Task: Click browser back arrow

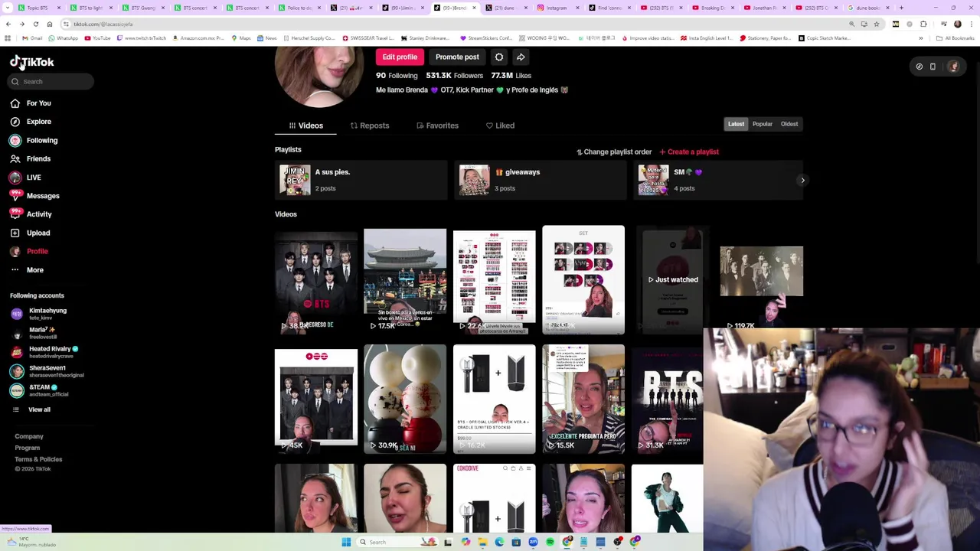Action: pos(8,24)
